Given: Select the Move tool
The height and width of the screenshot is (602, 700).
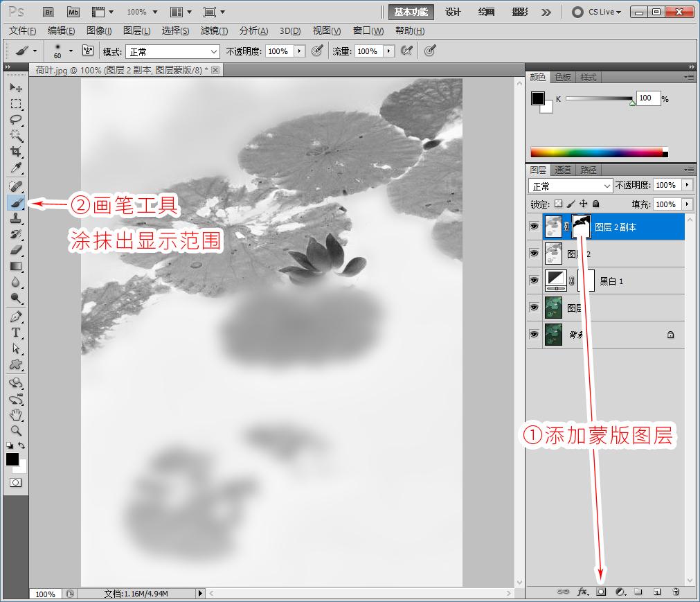Looking at the screenshot, I should pos(16,87).
